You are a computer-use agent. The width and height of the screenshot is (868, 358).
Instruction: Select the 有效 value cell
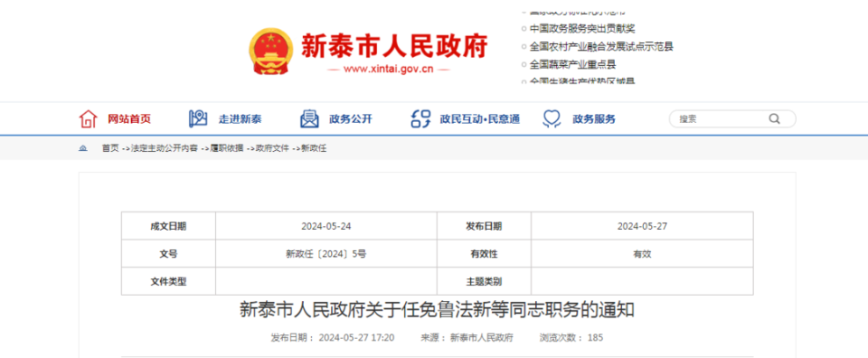coord(642,254)
